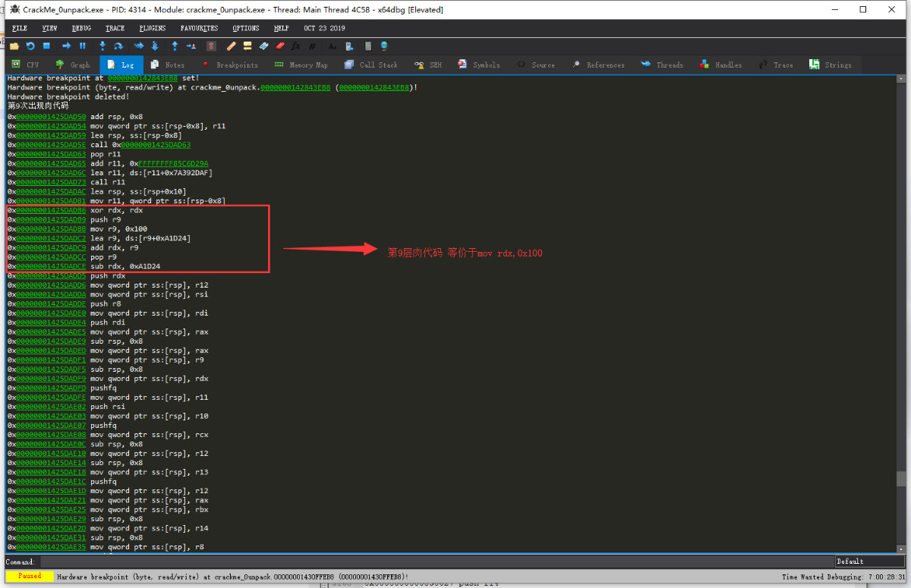Open the Plugins menu
This screenshot has height=588, width=911.
pyautogui.click(x=153, y=28)
